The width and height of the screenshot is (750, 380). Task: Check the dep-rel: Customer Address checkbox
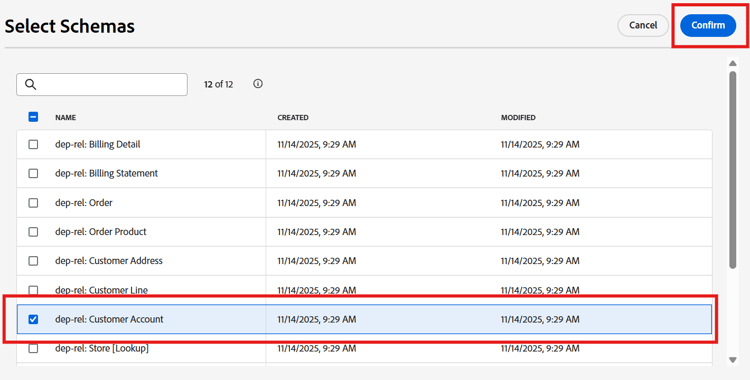[33, 261]
